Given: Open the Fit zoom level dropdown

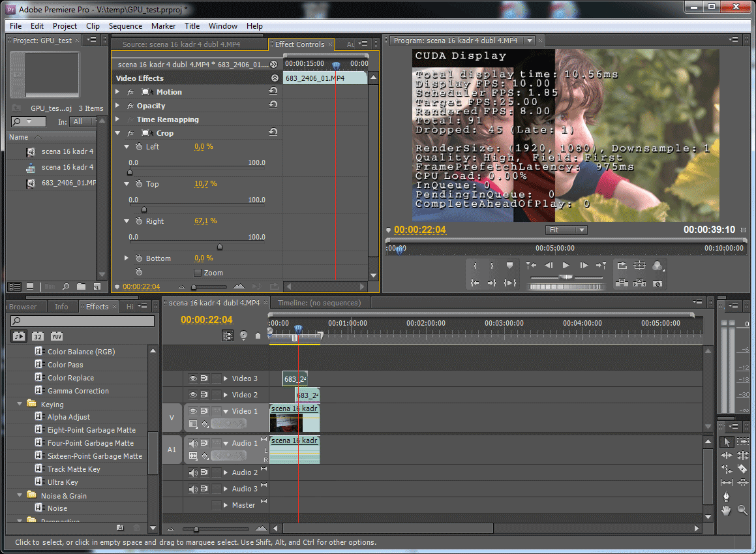Looking at the screenshot, I should pyautogui.click(x=567, y=230).
